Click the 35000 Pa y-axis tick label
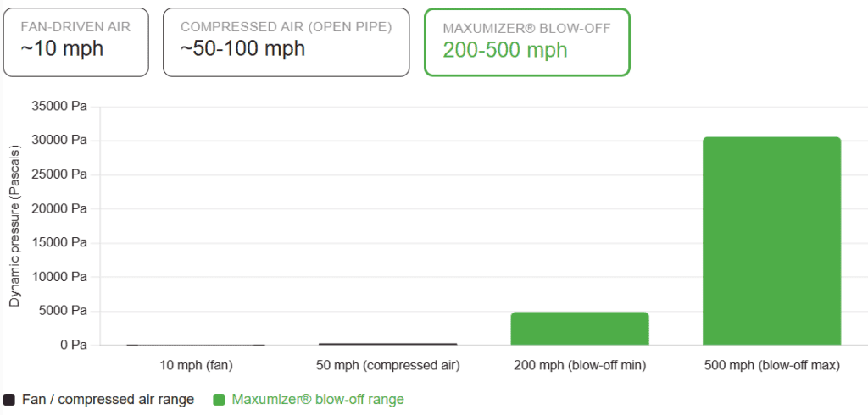Image resolution: width=868 pixels, height=415 pixels. [60, 107]
